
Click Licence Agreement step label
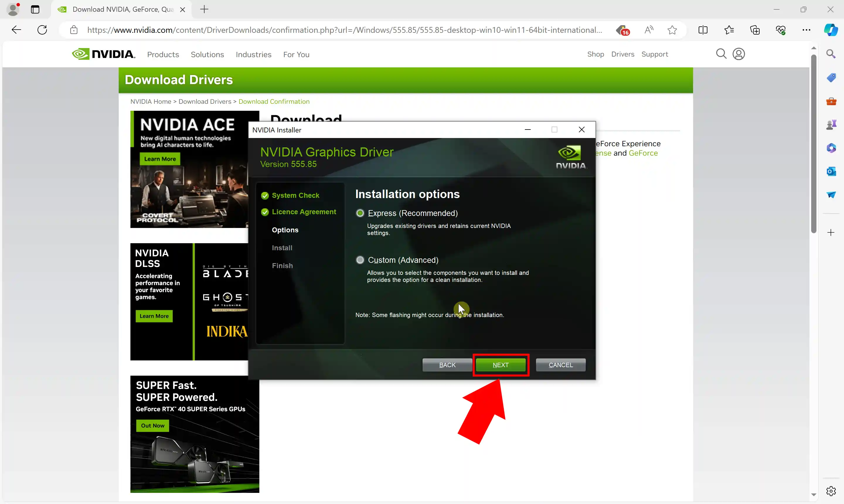point(304,212)
